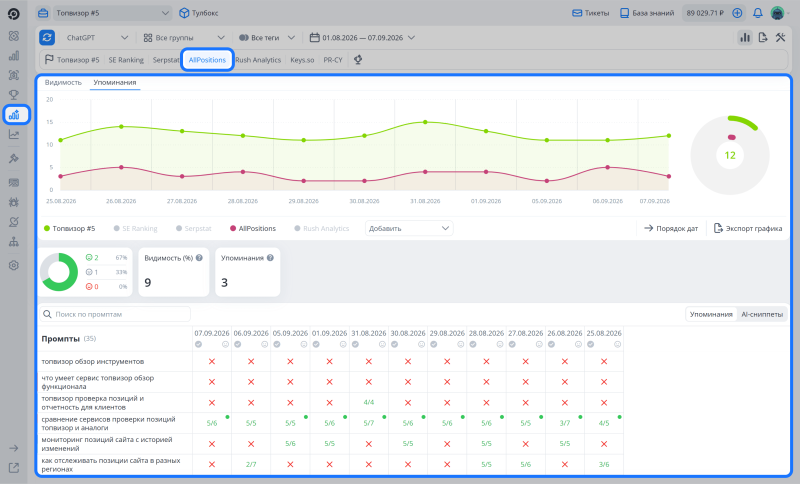The width and height of the screenshot is (800, 484).
Task: Open the user avatar menu
Action: [x=777, y=13]
